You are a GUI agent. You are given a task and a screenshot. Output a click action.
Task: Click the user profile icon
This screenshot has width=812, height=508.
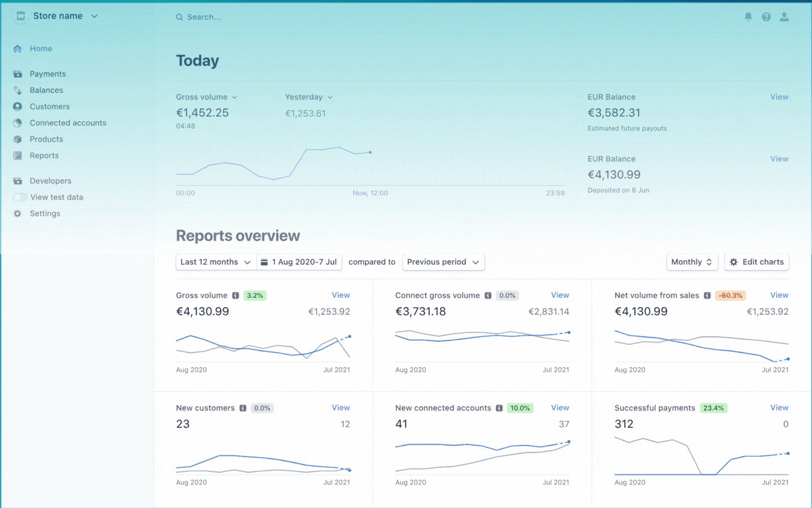point(784,17)
